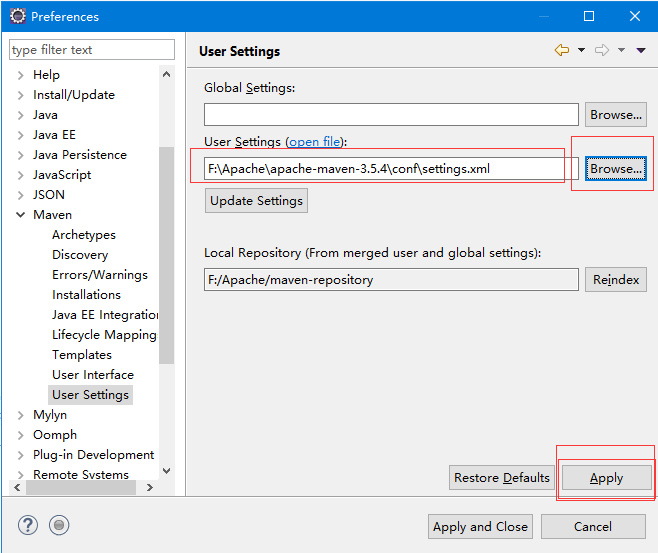Viewport: 658px width, 553px height.
Task: Select Installations under Maven
Action: 86,295
